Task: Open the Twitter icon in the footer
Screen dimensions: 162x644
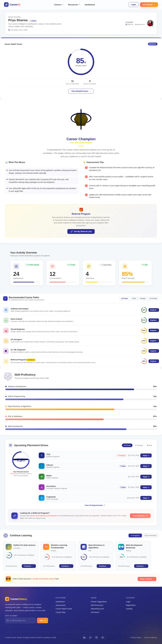Action: tap(90, 637)
